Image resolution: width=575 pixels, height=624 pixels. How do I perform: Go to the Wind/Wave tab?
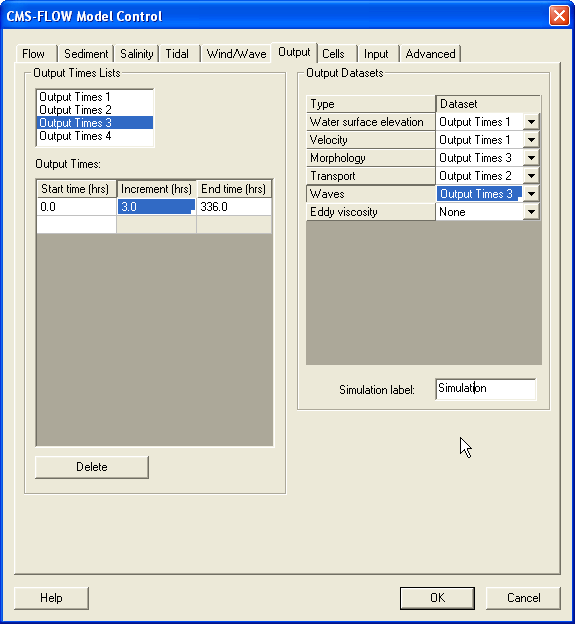[236, 54]
